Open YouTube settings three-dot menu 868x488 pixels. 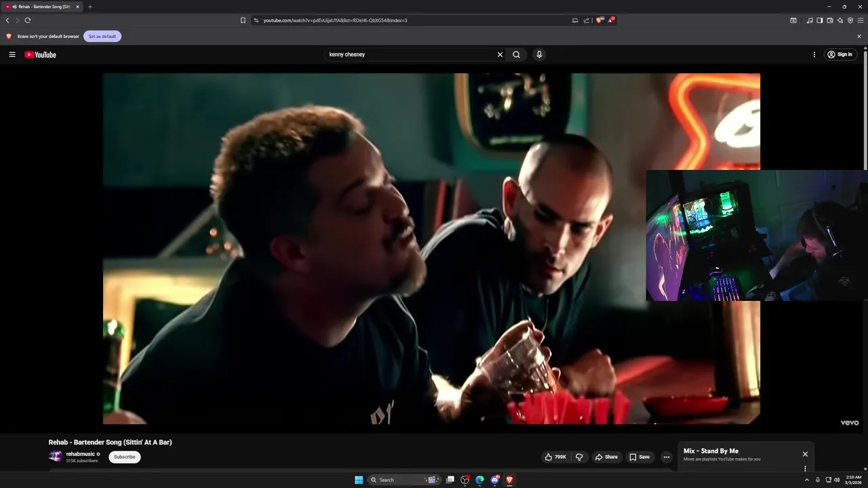814,54
